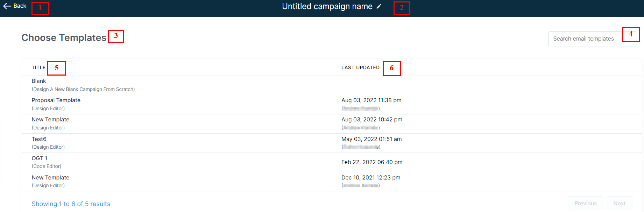Screen dimensions: 644x212
Task: Go back using the Back button
Action: pos(15,6)
